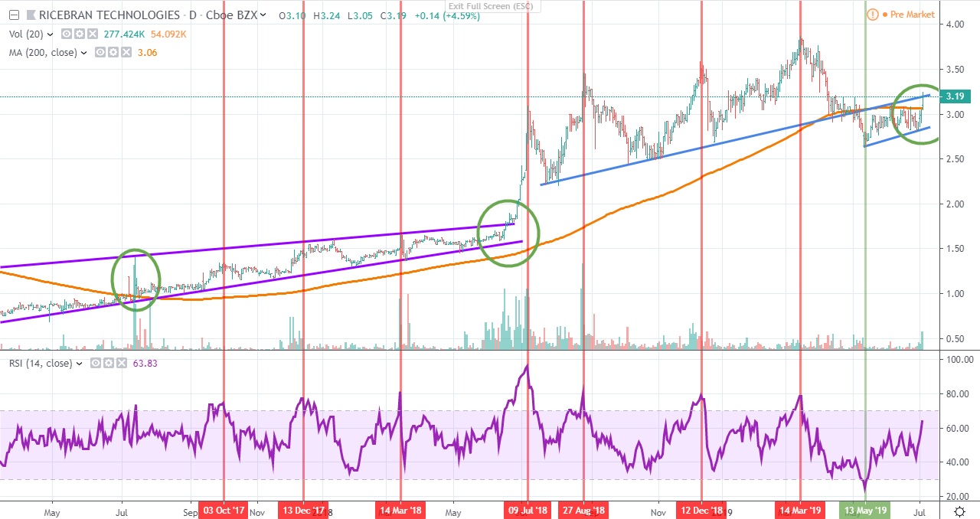980x519 pixels.
Task: Select the 13 Dec '17 date marker
Action: pyautogui.click(x=304, y=510)
